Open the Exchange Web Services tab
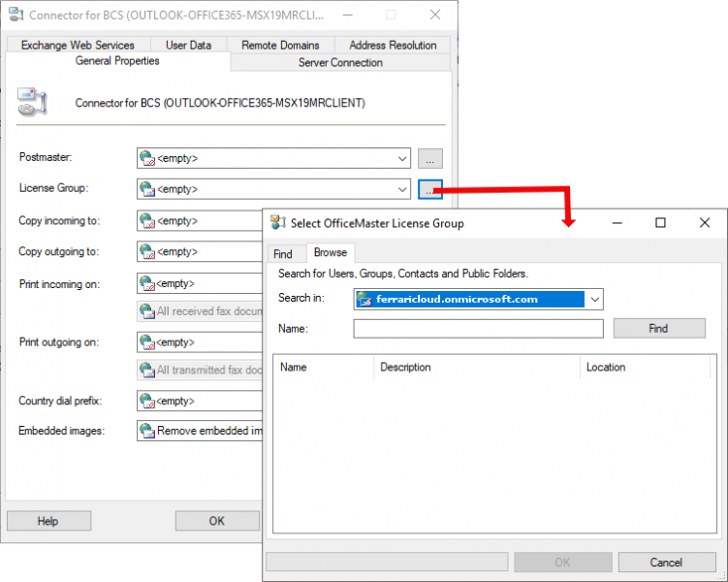 (x=78, y=45)
